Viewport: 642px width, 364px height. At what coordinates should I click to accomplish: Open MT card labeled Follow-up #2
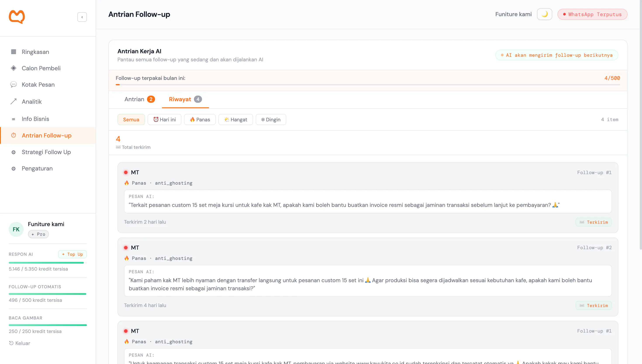[368, 277]
